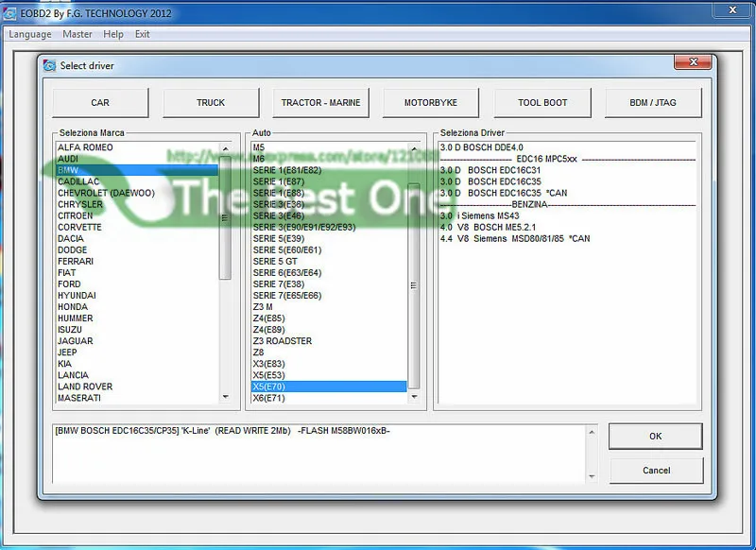Select HONDA brand
756x550 pixels.
click(137, 307)
